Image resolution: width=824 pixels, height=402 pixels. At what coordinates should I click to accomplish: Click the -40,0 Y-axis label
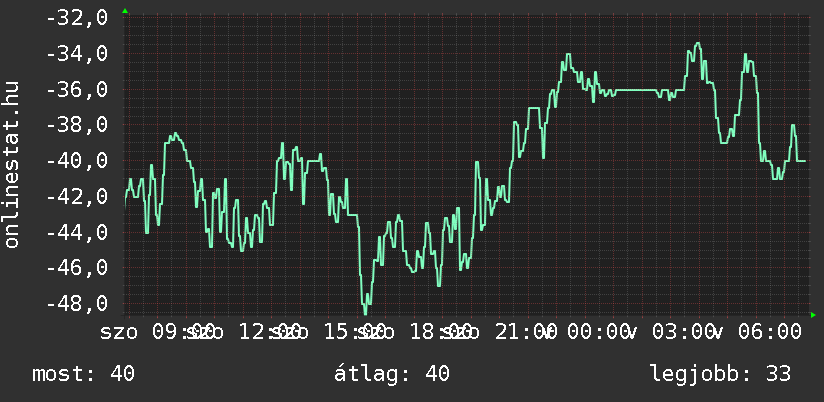coord(77,160)
